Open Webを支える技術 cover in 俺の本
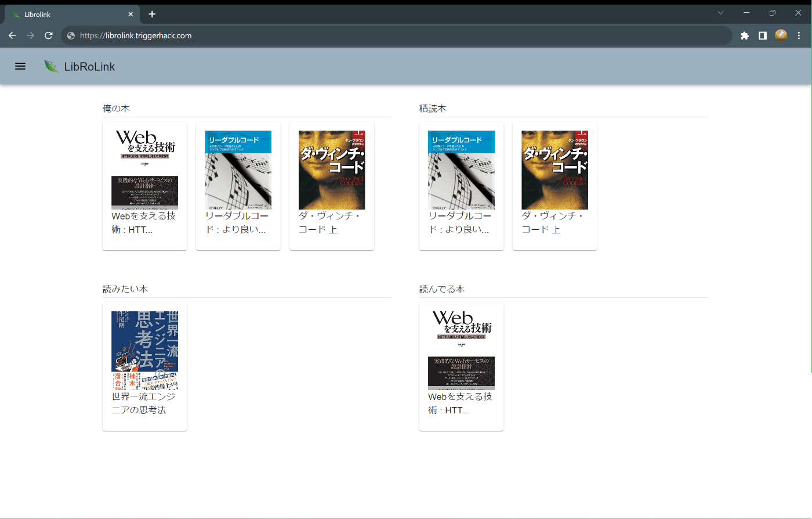This screenshot has height=519, width=812. 144,170
